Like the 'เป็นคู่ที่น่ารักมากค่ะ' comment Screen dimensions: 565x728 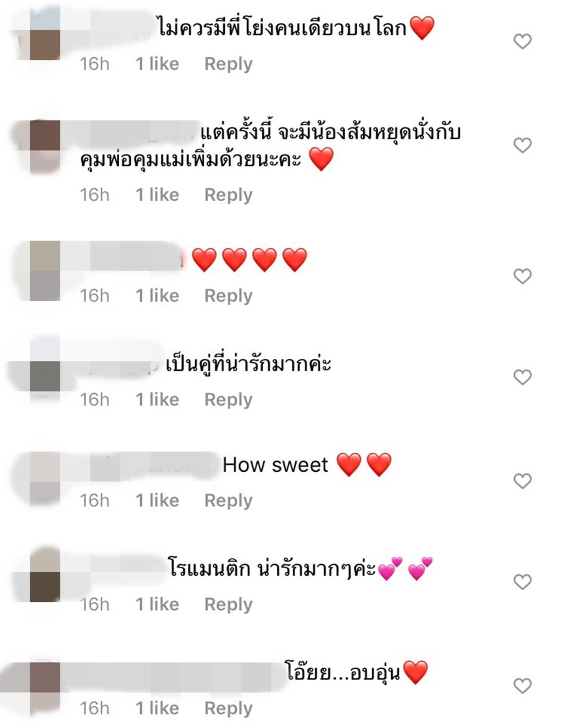[523, 377]
